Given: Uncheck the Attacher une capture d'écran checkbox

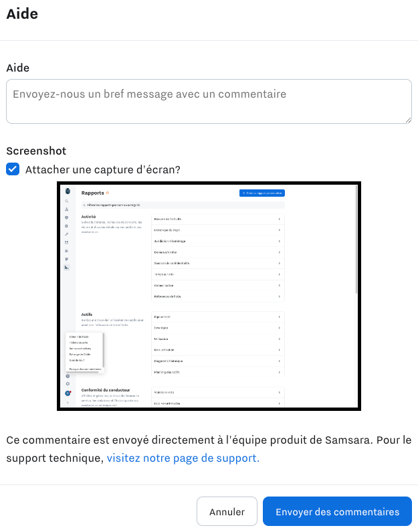Looking at the screenshot, I should click(x=13, y=169).
